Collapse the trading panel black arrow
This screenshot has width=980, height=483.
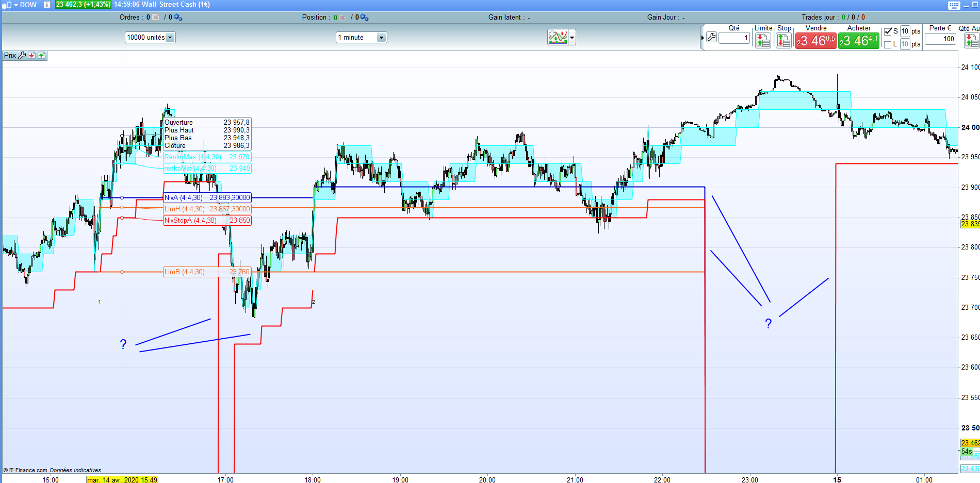[x=703, y=38]
